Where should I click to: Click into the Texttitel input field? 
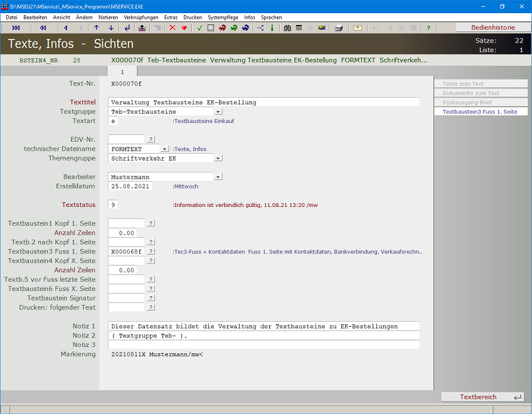coord(263,102)
